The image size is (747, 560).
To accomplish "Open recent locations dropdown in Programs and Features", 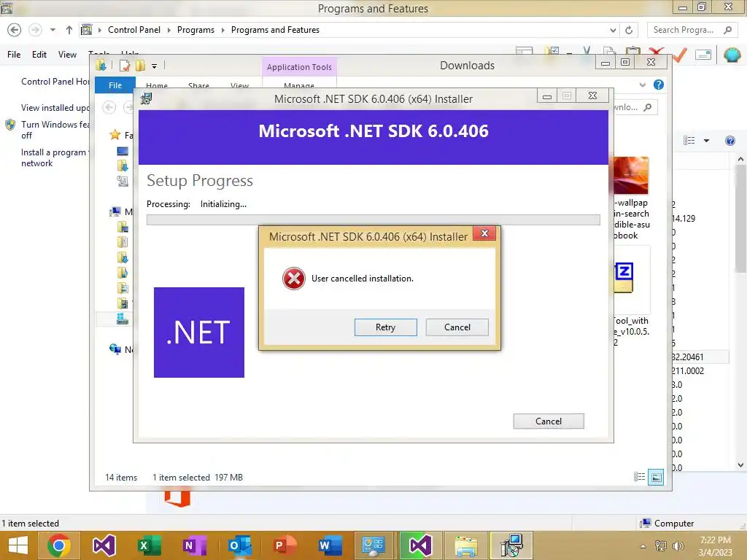I will point(53,30).
